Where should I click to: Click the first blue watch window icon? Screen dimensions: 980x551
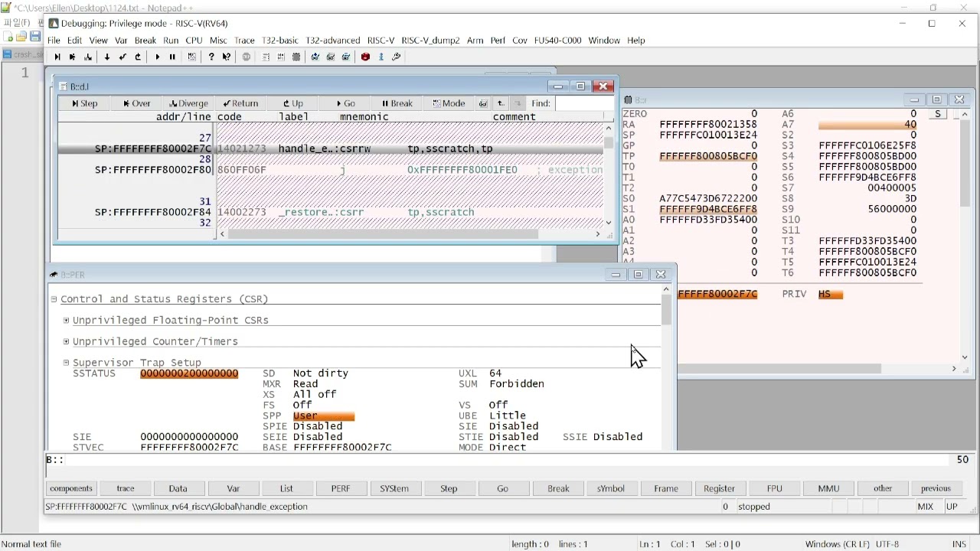coord(315,57)
